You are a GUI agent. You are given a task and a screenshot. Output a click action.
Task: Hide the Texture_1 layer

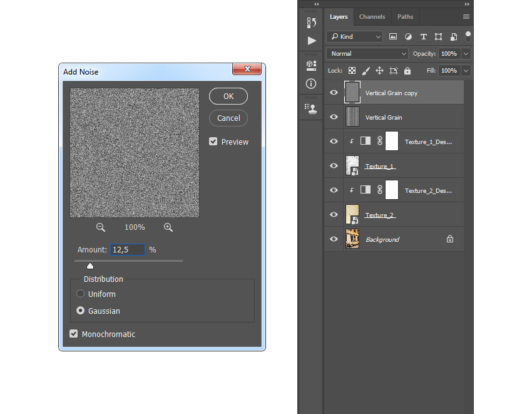(x=334, y=166)
